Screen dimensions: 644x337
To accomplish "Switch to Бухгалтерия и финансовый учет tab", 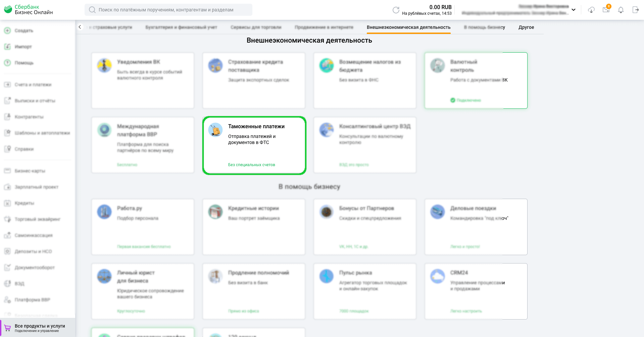I will (x=181, y=27).
